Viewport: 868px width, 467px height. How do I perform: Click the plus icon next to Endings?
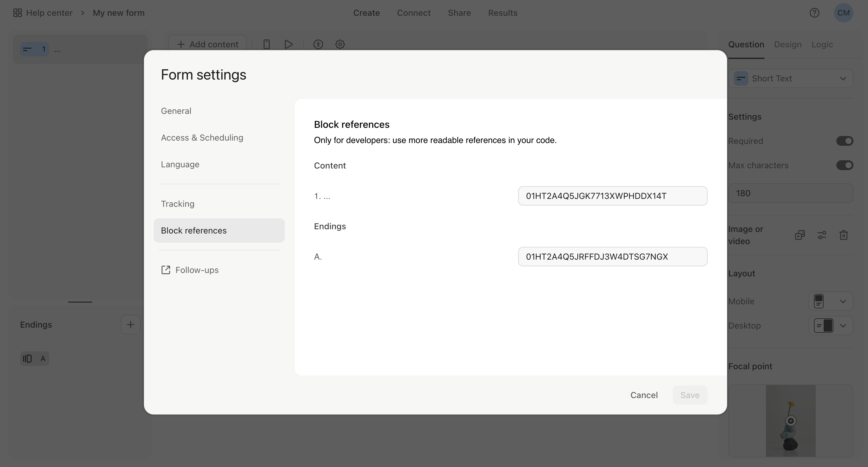pyautogui.click(x=130, y=325)
